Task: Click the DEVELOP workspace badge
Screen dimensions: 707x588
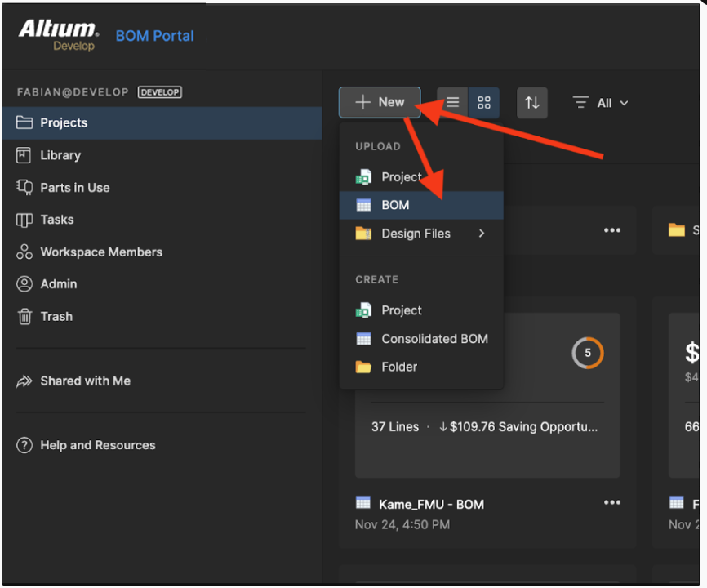Action: (160, 92)
